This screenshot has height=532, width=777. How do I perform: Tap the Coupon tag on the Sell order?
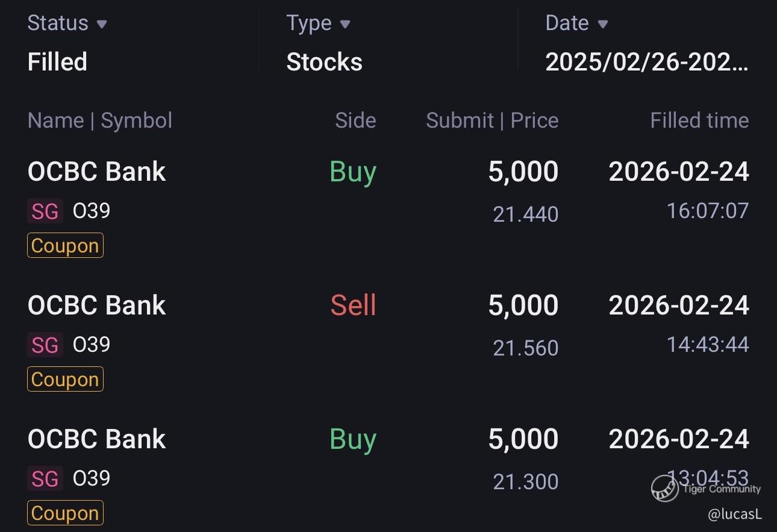click(x=65, y=380)
